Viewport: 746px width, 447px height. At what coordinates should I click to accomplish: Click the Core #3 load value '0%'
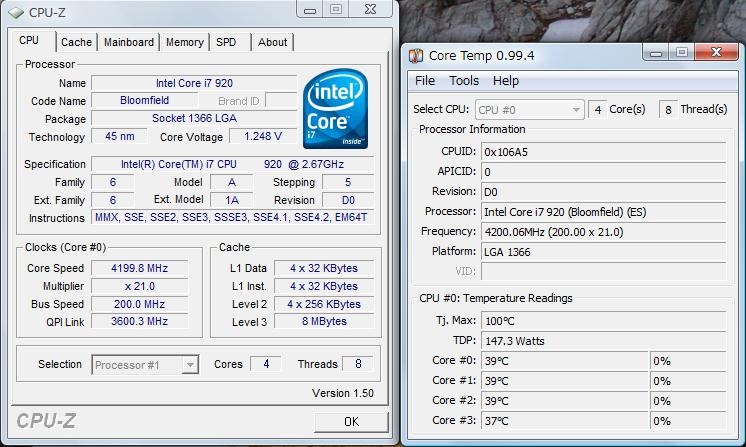[x=688, y=421]
